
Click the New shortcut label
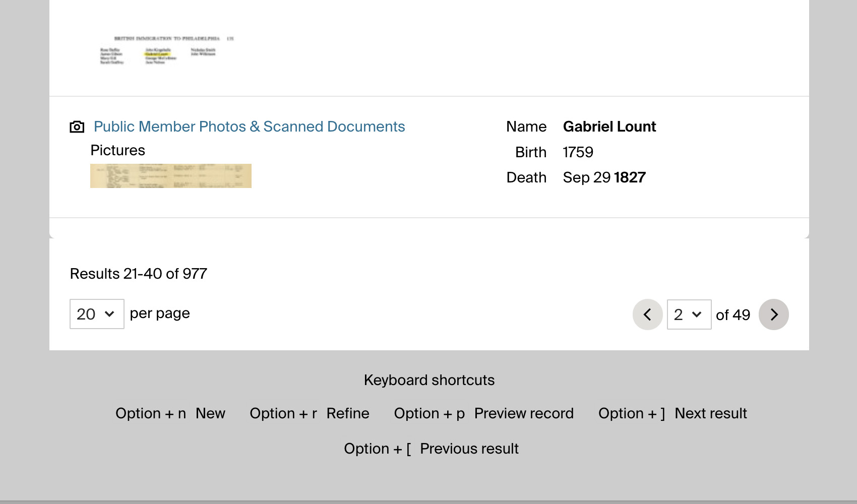[210, 413]
